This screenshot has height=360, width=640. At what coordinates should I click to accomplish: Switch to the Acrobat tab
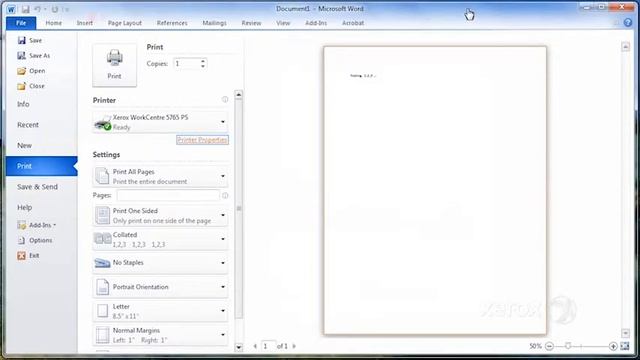point(353,23)
